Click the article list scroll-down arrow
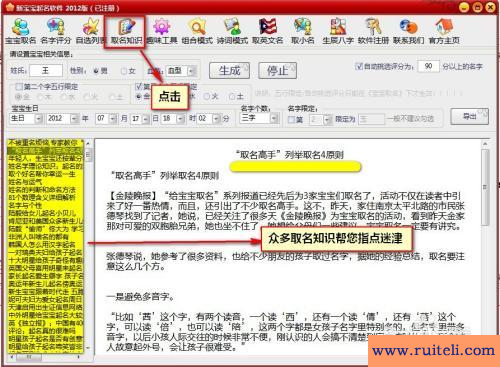The height and width of the screenshot is (367, 500). point(88,348)
